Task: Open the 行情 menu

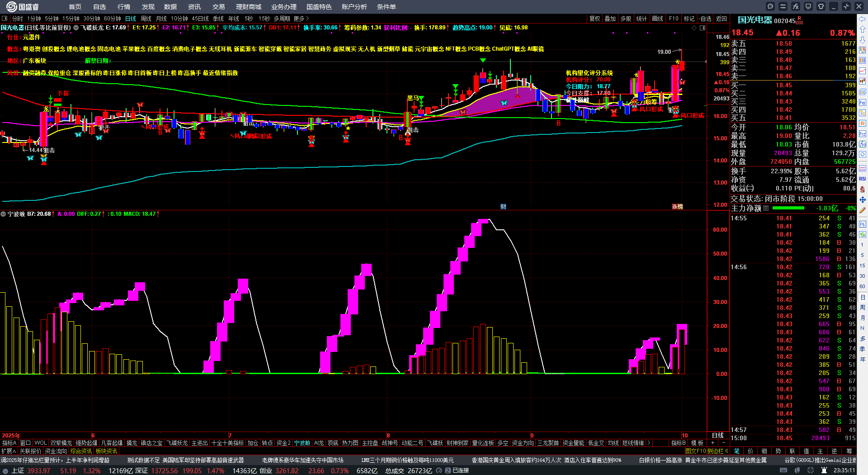Action: coord(123,7)
